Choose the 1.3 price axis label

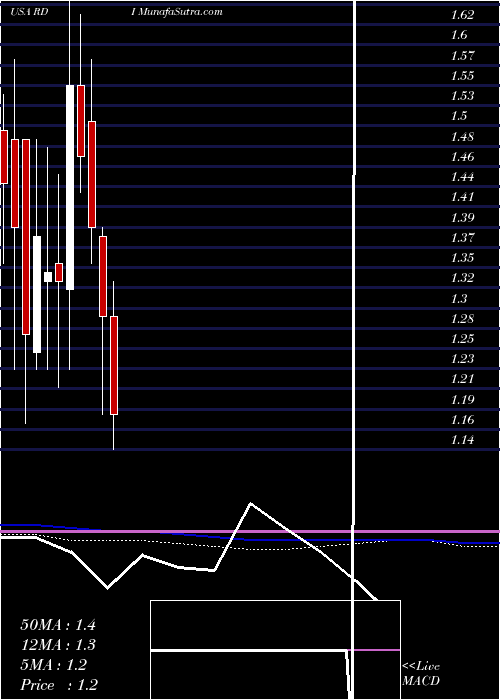[x=459, y=299]
